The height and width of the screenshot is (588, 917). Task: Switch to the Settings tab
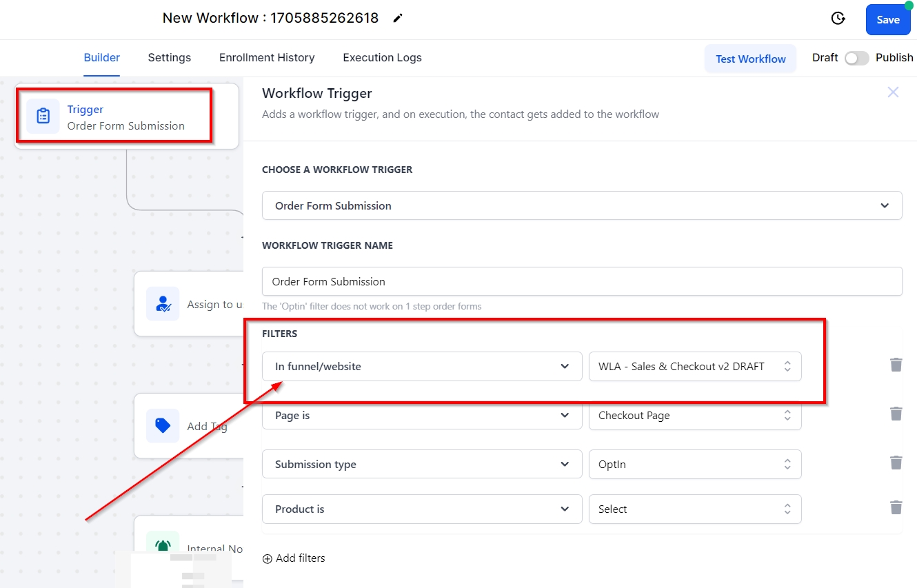click(169, 58)
